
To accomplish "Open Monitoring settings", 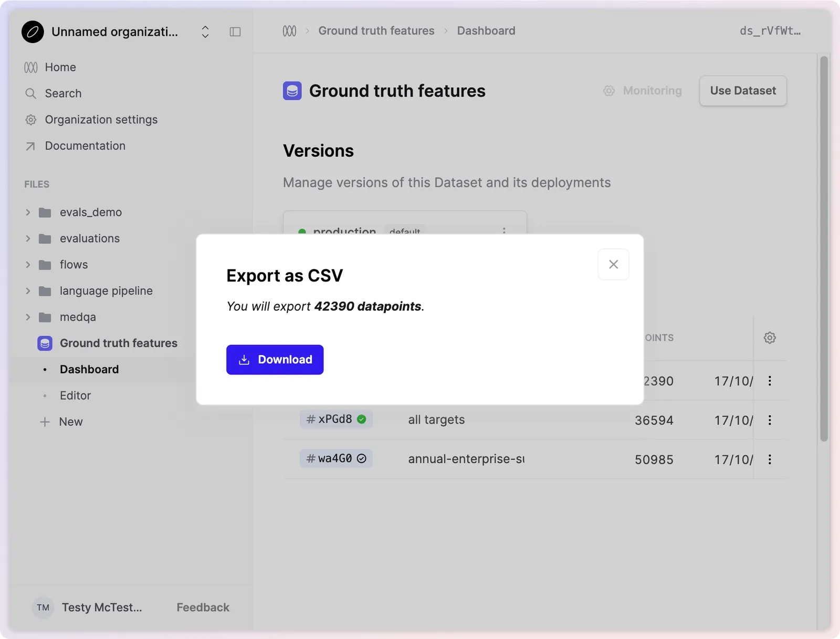I will pyautogui.click(x=643, y=91).
